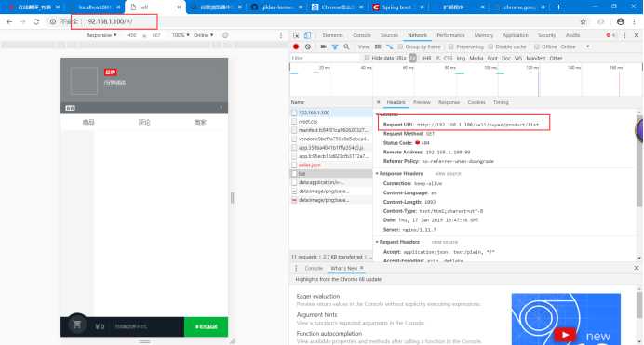Open Chrome profile avatar icon

click(620, 21)
